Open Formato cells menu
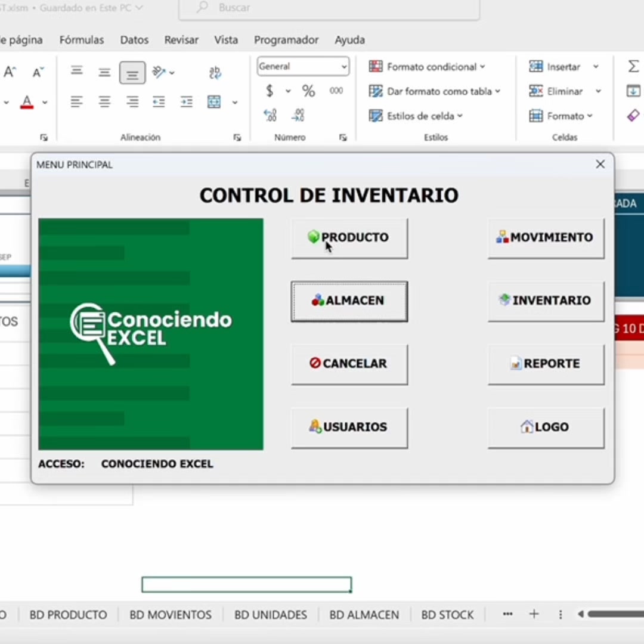Image resolution: width=644 pixels, height=644 pixels. [x=561, y=116]
